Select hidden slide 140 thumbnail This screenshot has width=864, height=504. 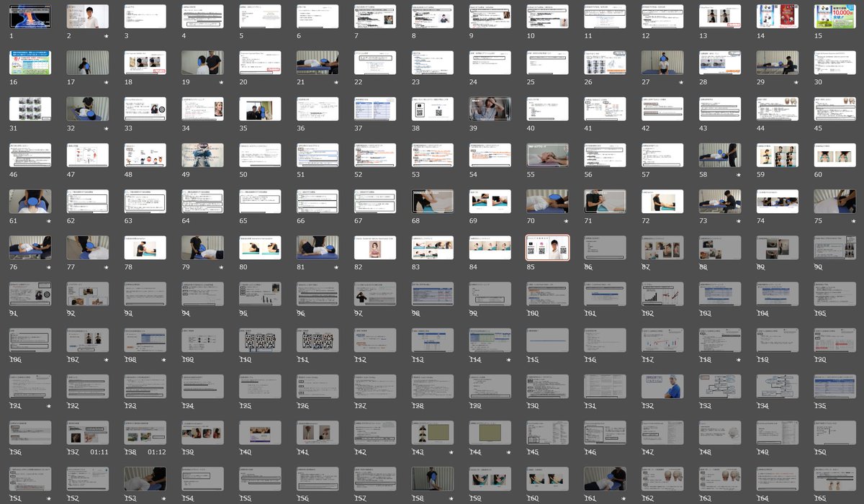click(x=260, y=432)
